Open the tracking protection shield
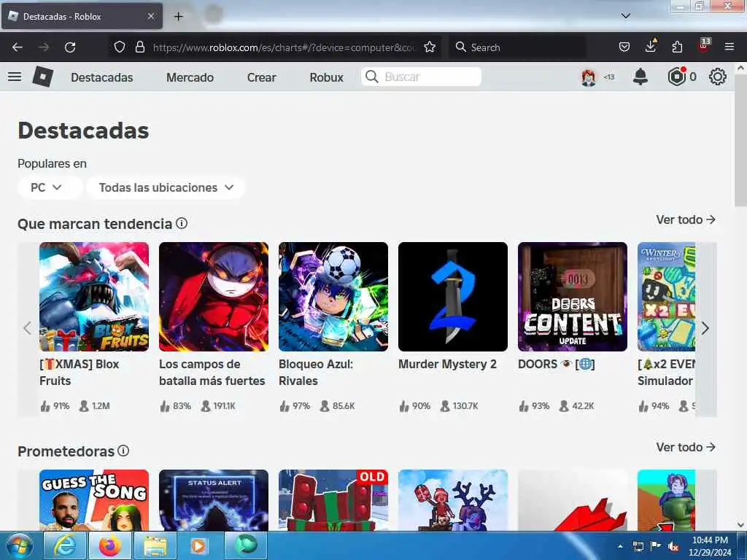 pyautogui.click(x=120, y=47)
